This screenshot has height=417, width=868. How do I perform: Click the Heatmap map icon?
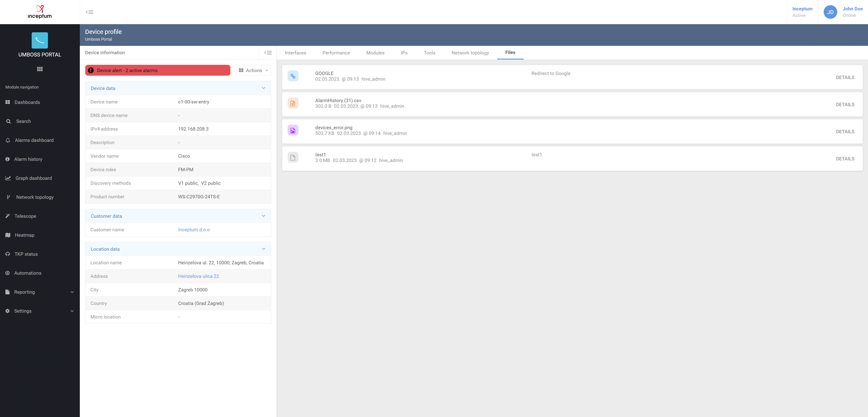pos(8,235)
